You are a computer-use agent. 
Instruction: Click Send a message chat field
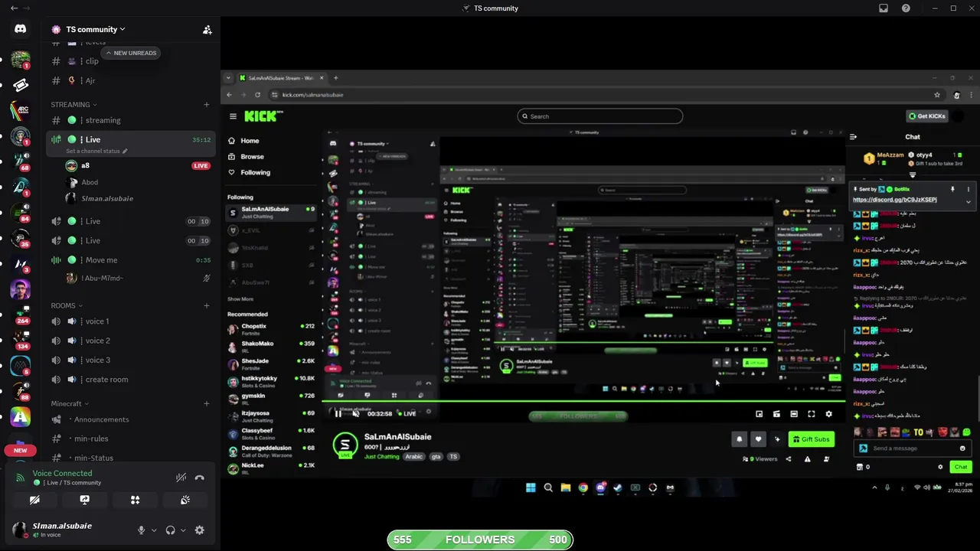coord(912,448)
